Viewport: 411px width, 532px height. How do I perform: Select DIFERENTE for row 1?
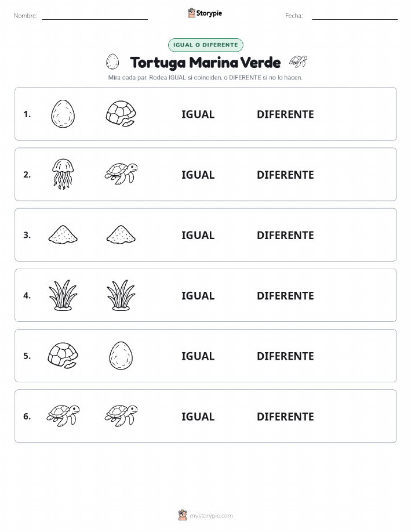pos(285,114)
